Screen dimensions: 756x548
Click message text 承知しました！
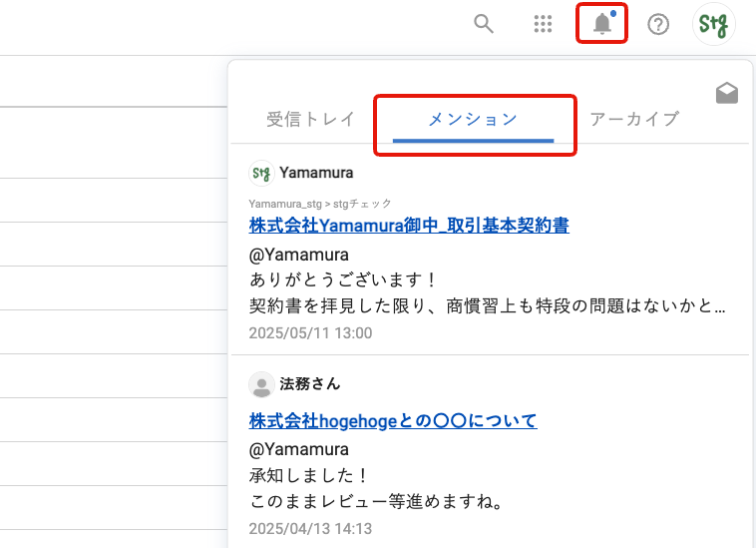(308, 476)
